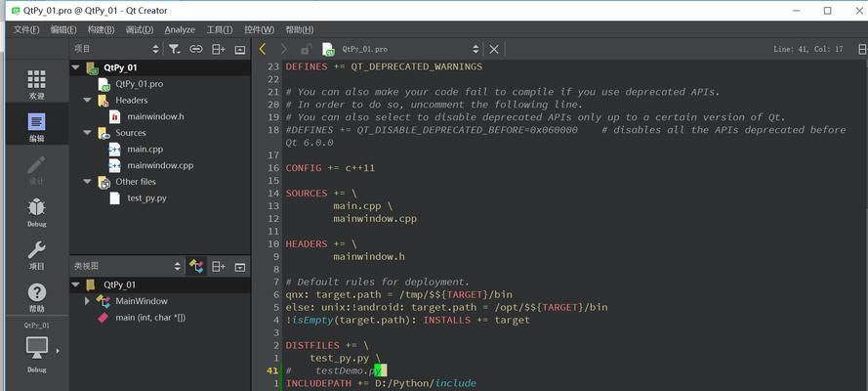
Task: Toggle the file lock icon in editor toolbar
Action: 306,49
